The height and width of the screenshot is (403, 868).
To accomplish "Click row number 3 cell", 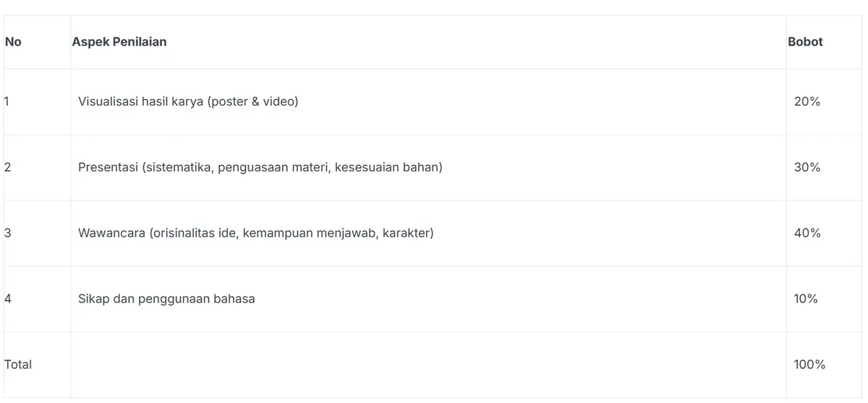I will click(x=7, y=233).
